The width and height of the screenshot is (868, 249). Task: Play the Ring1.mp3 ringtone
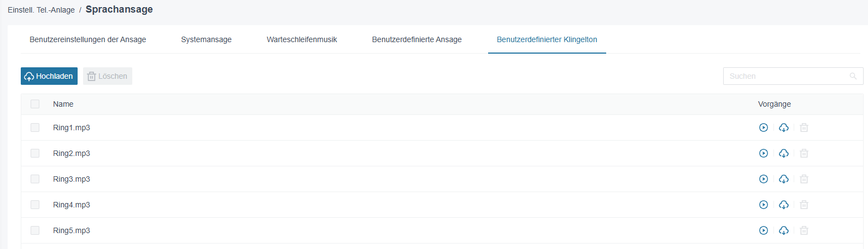(764, 128)
